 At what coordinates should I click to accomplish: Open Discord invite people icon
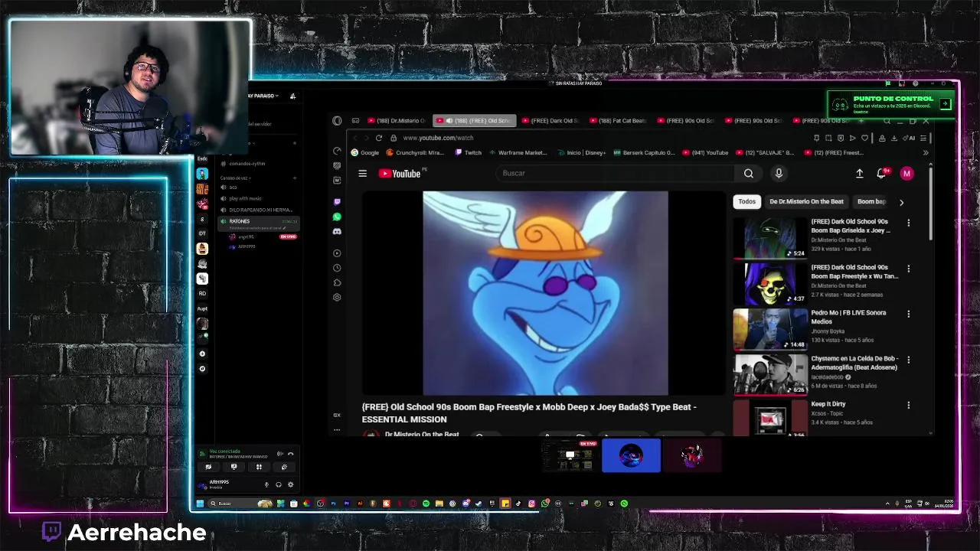tap(292, 96)
